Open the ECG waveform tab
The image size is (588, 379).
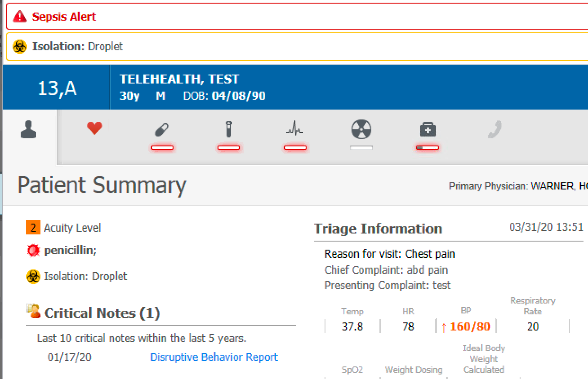[295, 130]
